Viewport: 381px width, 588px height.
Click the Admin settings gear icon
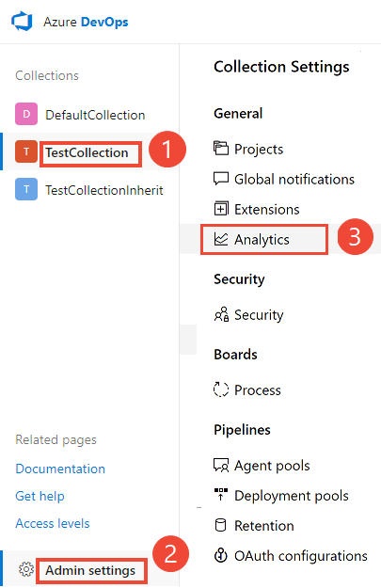pyautogui.click(x=26, y=569)
